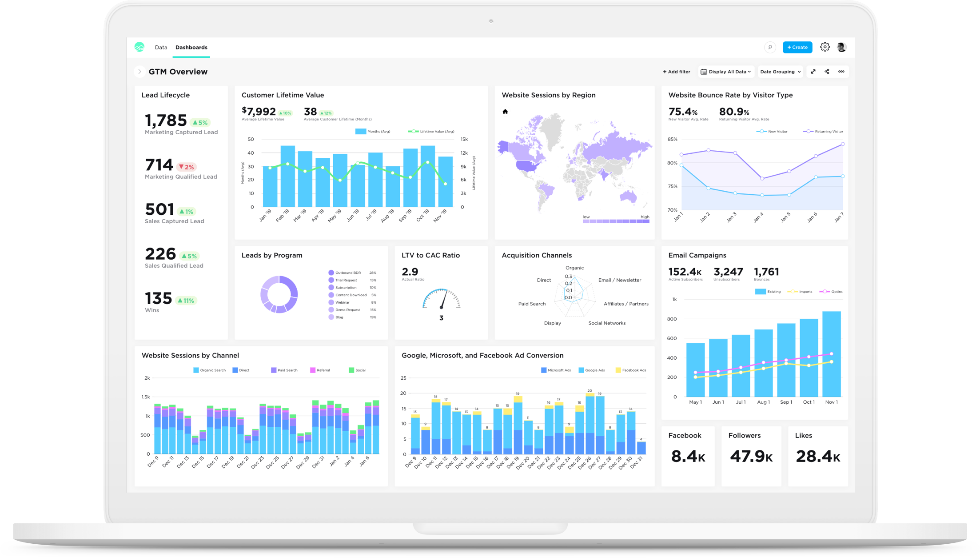Select the Dashboards tab
The height and width of the screenshot is (558, 980).
click(191, 47)
